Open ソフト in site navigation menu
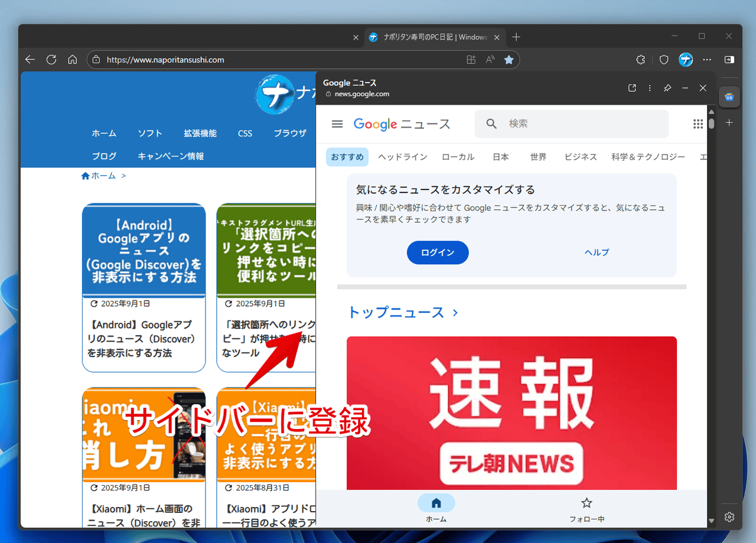 [150, 134]
